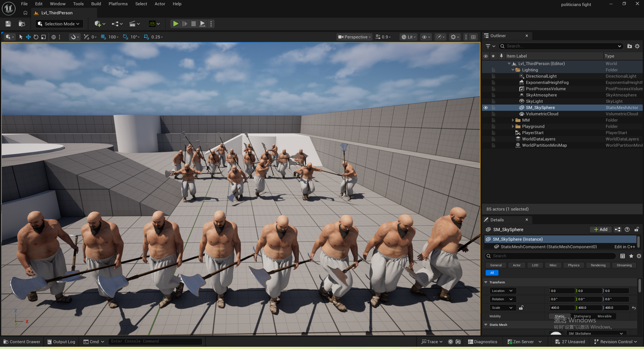Open the viewport settings gear menu

coord(455,37)
